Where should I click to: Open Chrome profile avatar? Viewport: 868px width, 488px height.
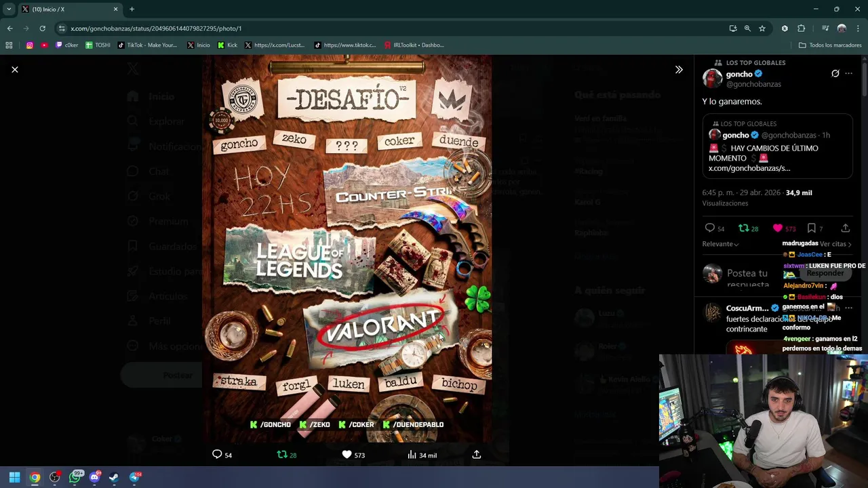pos(842,28)
